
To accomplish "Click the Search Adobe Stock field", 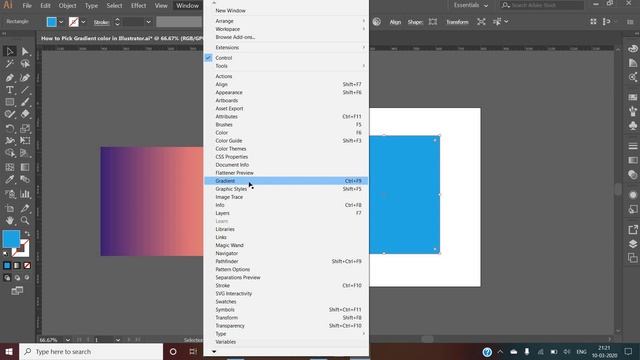I will [542, 5].
